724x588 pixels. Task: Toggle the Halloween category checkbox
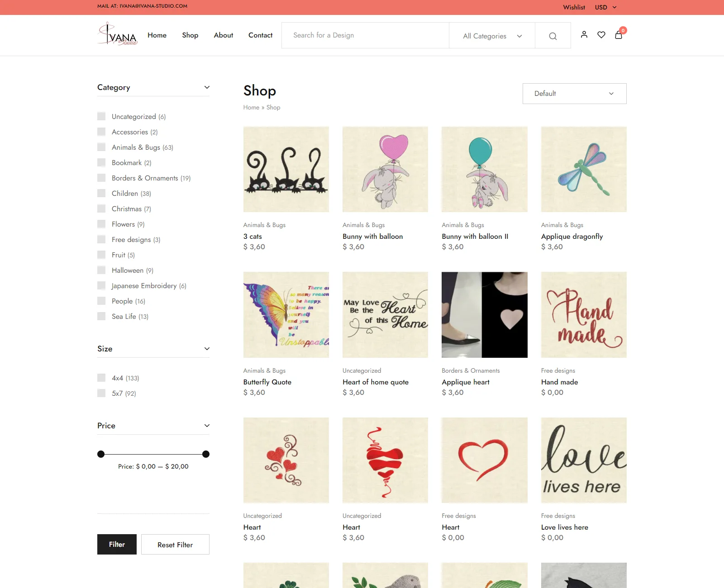coord(101,270)
